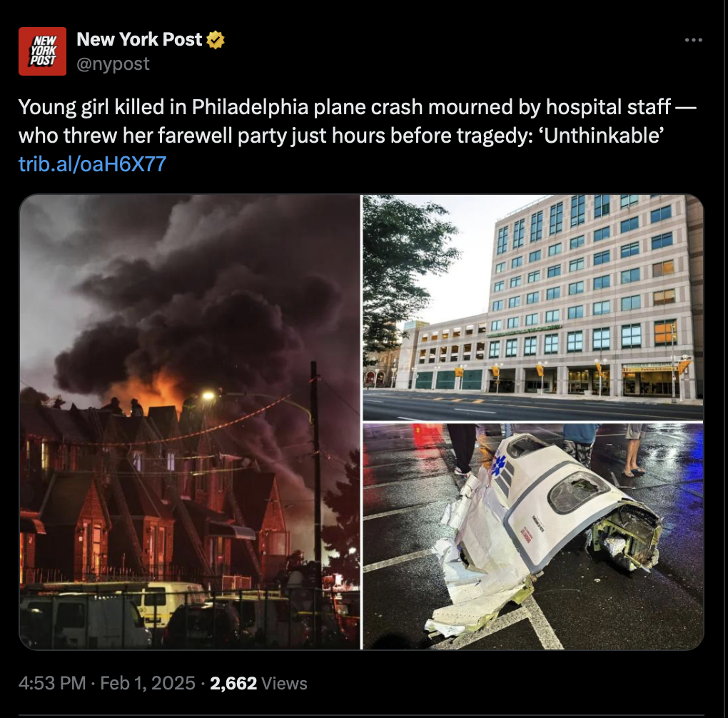Follow the trib.al/oaH6X77 article link
Image resolution: width=728 pixels, height=718 pixels.
pyautogui.click(x=92, y=163)
